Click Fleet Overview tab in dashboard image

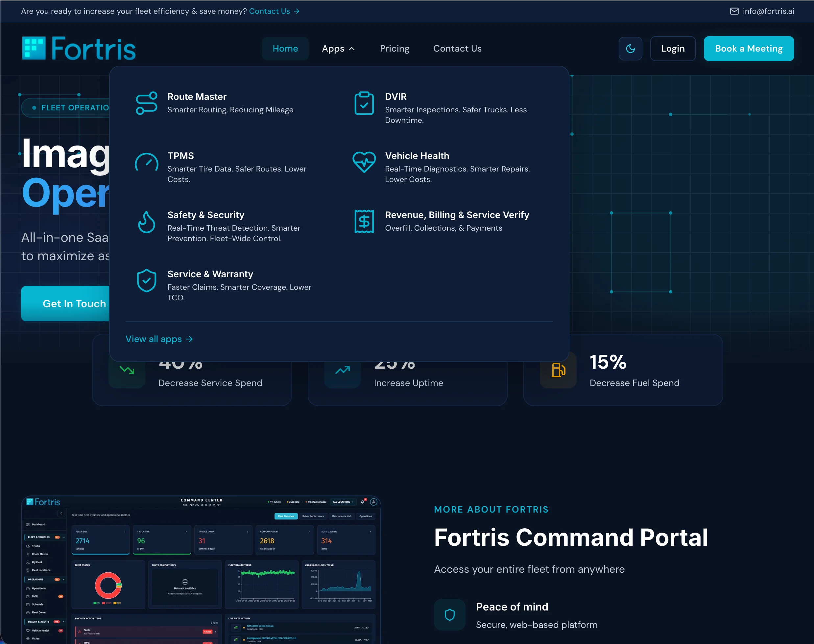(286, 516)
